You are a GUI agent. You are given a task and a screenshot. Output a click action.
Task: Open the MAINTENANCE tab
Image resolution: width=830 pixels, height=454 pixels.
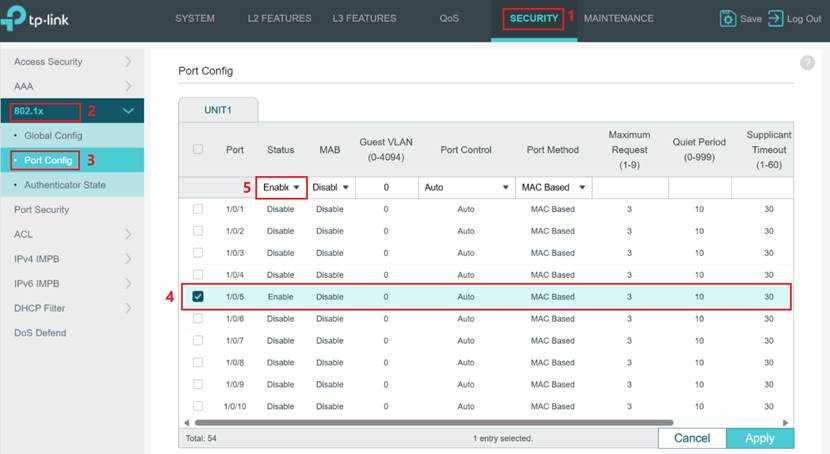(618, 19)
